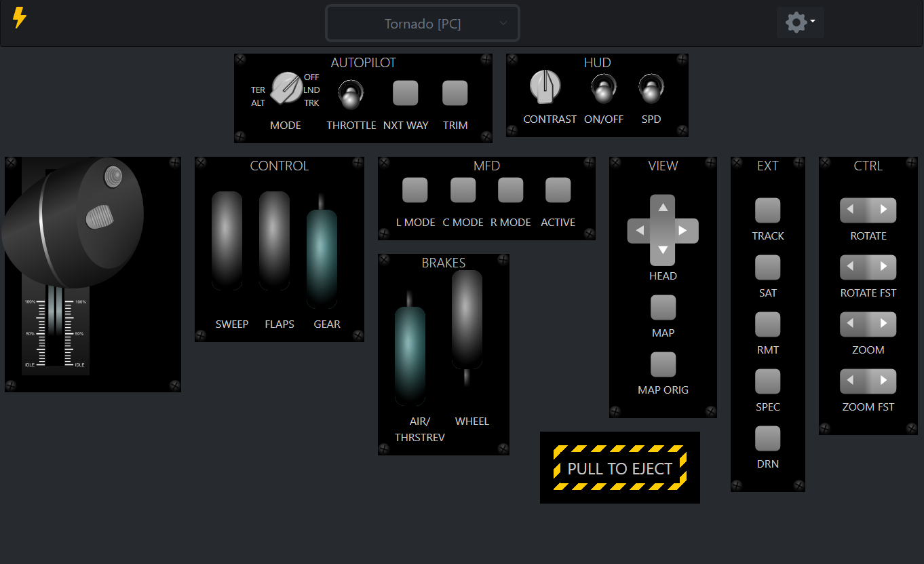Click the yellow lightning bolt logo
This screenshot has width=924, height=564.
click(x=20, y=18)
